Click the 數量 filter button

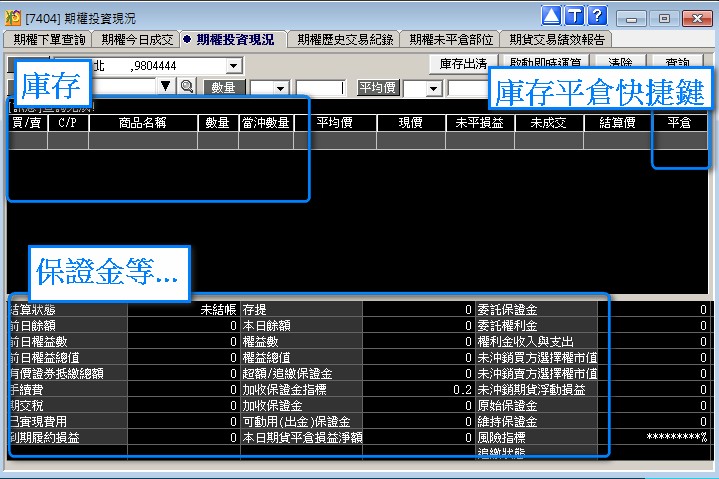(x=223, y=88)
